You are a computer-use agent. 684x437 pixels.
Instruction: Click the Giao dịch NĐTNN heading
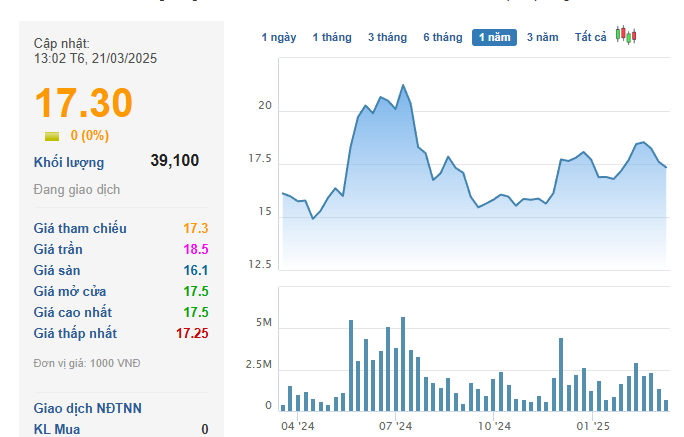(x=85, y=408)
